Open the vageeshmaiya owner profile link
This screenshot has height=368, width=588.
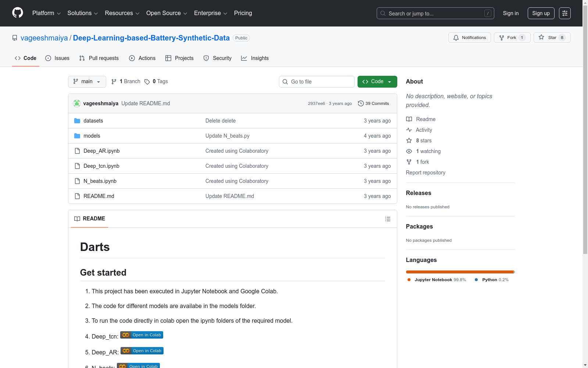click(x=44, y=38)
